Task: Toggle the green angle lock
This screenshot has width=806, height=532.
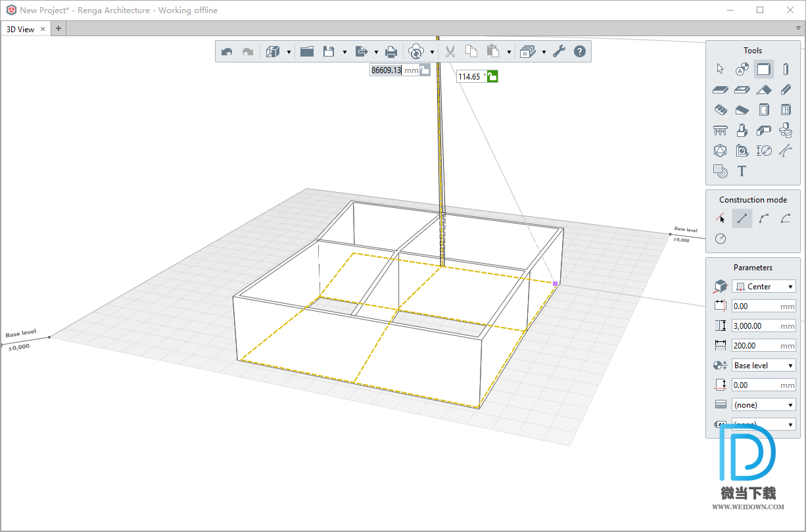Action: (x=492, y=76)
